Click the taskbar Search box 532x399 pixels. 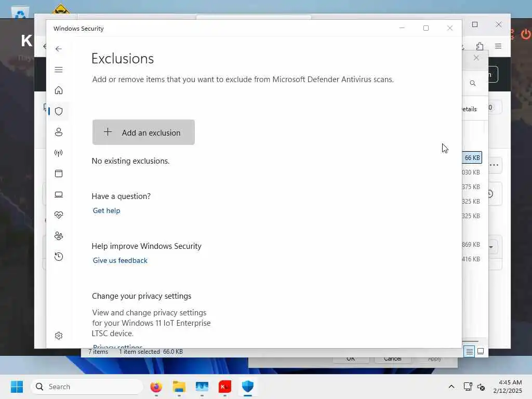coord(87,387)
